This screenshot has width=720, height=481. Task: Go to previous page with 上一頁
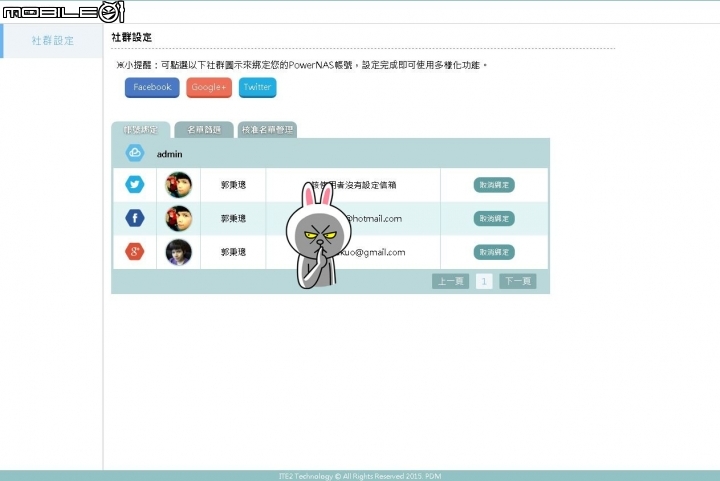pyautogui.click(x=450, y=281)
